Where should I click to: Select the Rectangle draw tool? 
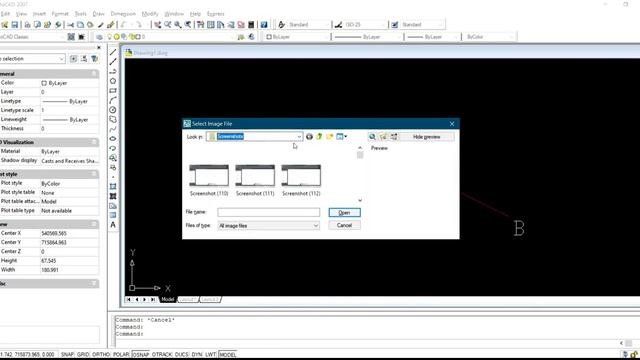click(113, 91)
